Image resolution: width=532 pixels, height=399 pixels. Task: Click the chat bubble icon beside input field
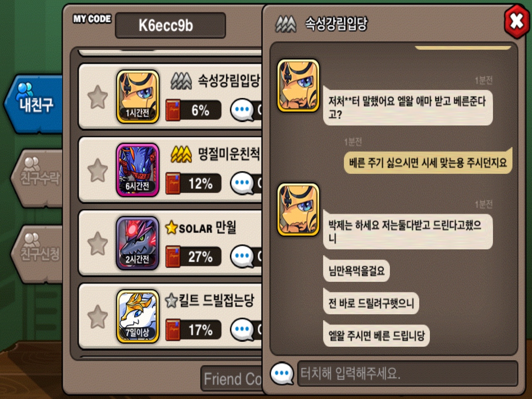[x=282, y=373]
